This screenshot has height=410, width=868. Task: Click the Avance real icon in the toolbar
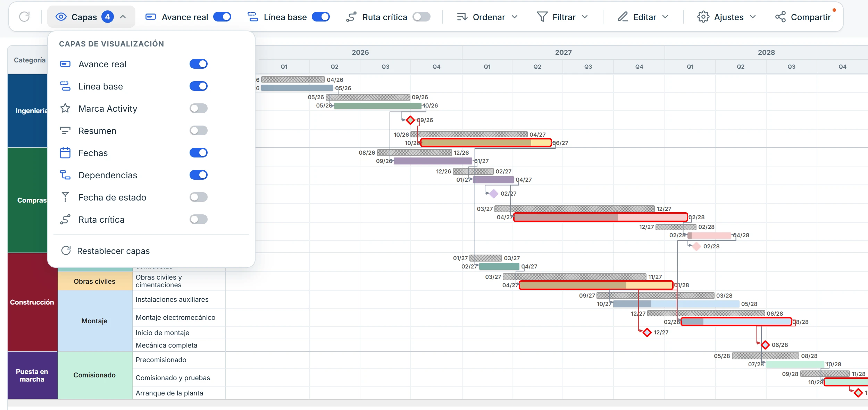[x=150, y=17]
